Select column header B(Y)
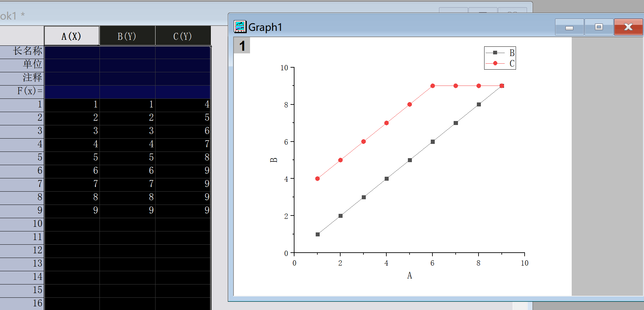Image resolution: width=644 pixels, height=310 pixels. pos(127,36)
